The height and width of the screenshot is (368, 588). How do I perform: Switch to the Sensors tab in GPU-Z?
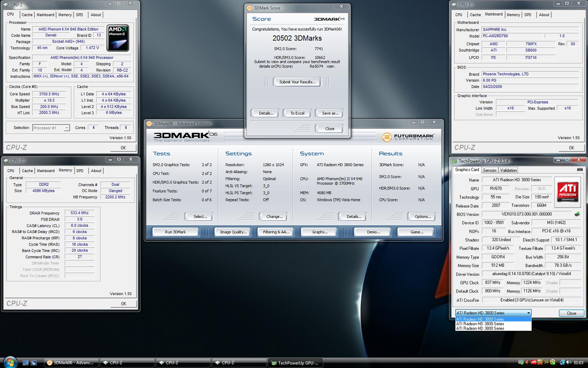pyautogui.click(x=490, y=170)
